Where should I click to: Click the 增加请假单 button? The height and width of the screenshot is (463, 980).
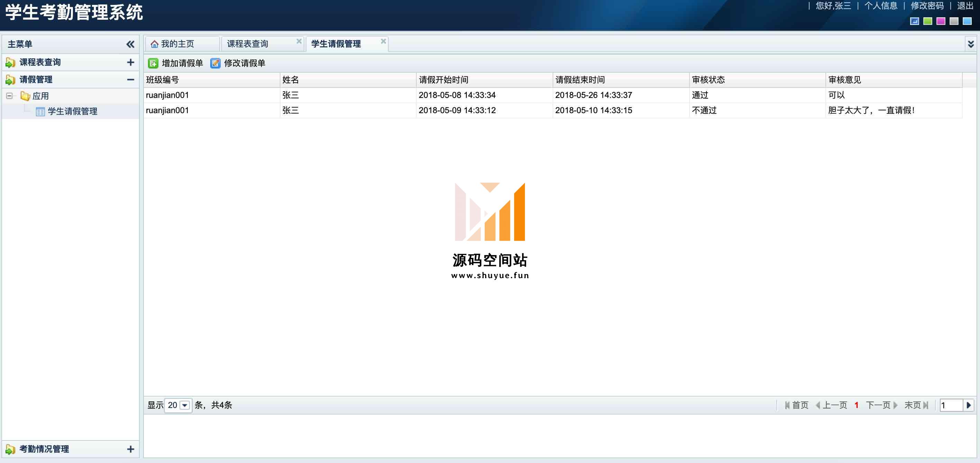[x=176, y=63]
